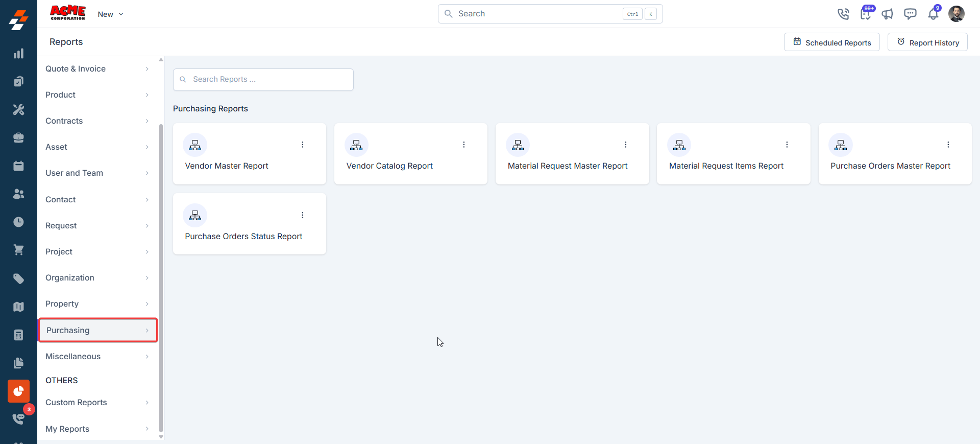Expand the Contracts category
980x444 pixels.
coord(97,121)
